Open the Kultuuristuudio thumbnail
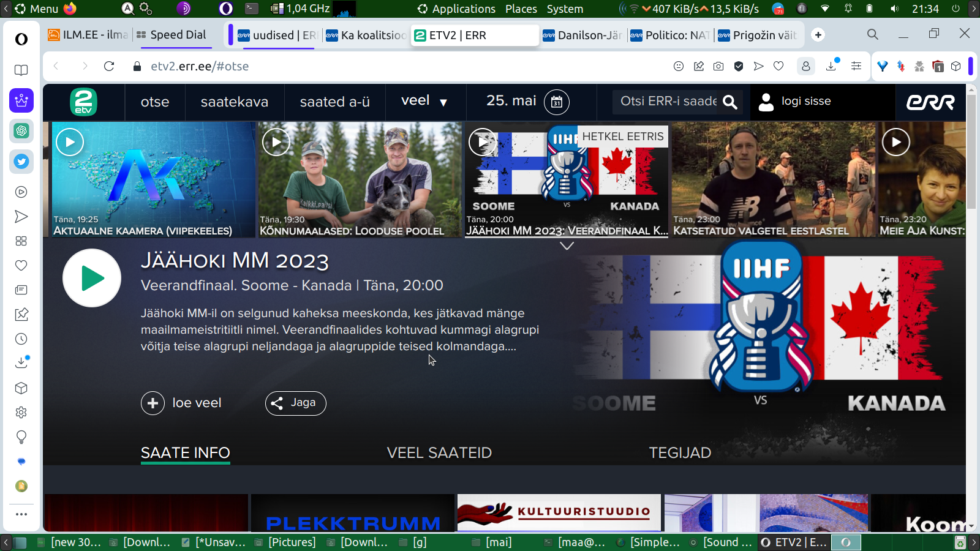 coord(559,512)
